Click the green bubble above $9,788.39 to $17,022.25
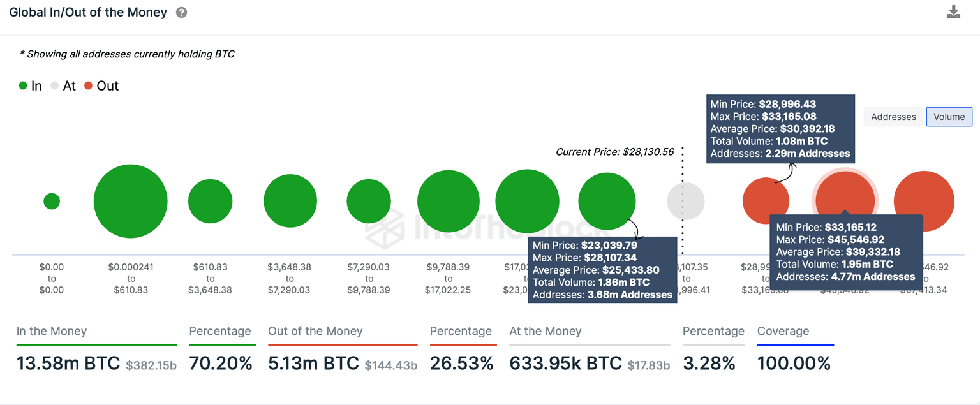 [449, 202]
